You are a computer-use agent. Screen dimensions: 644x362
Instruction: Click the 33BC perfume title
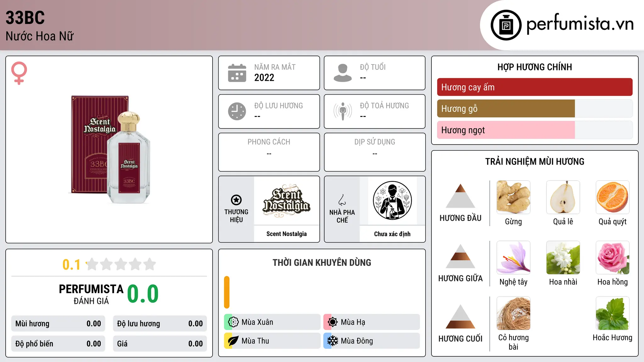pos(25,18)
